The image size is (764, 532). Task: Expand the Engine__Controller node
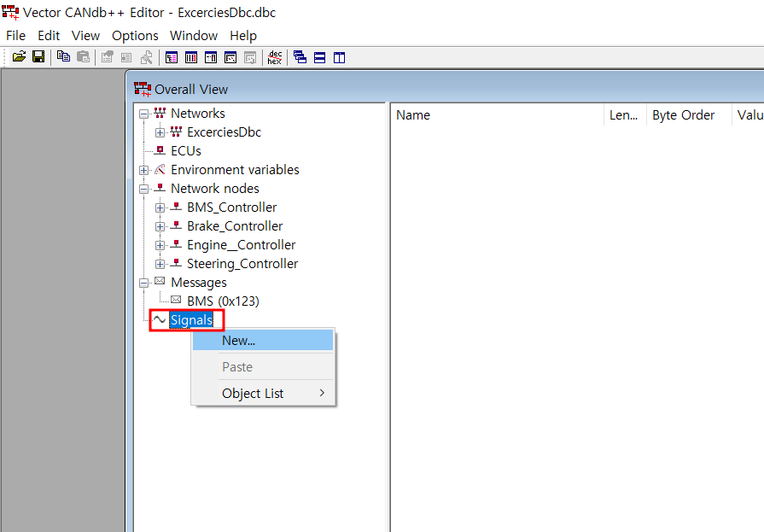(x=160, y=245)
